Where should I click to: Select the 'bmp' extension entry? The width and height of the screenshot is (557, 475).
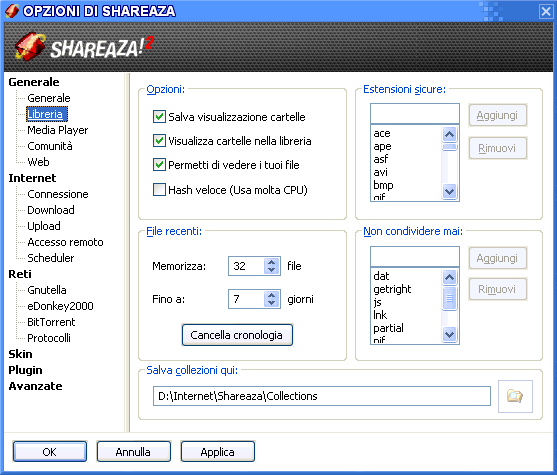click(383, 185)
